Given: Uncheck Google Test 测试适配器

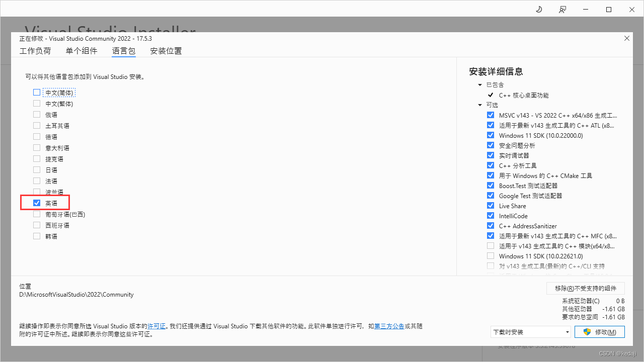Looking at the screenshot, I should 491,196.
